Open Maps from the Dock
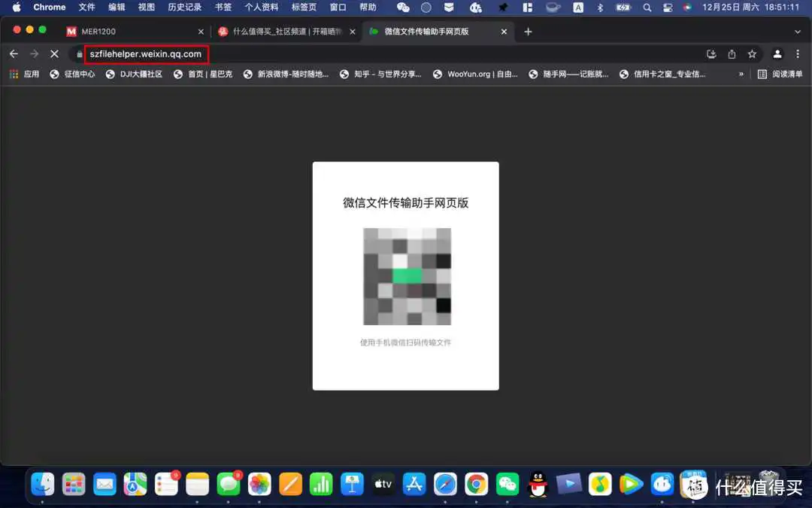Image resolution: width=812 pixels, height=508 pixels. click(x=135, y=485)
